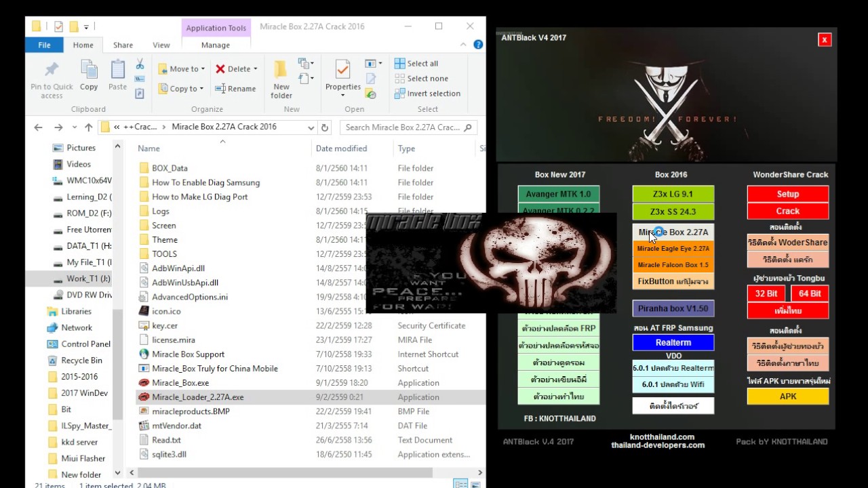Open Explorer help question mark icon
The width and height of the screenshot is (868, 488).
[478, 45]
